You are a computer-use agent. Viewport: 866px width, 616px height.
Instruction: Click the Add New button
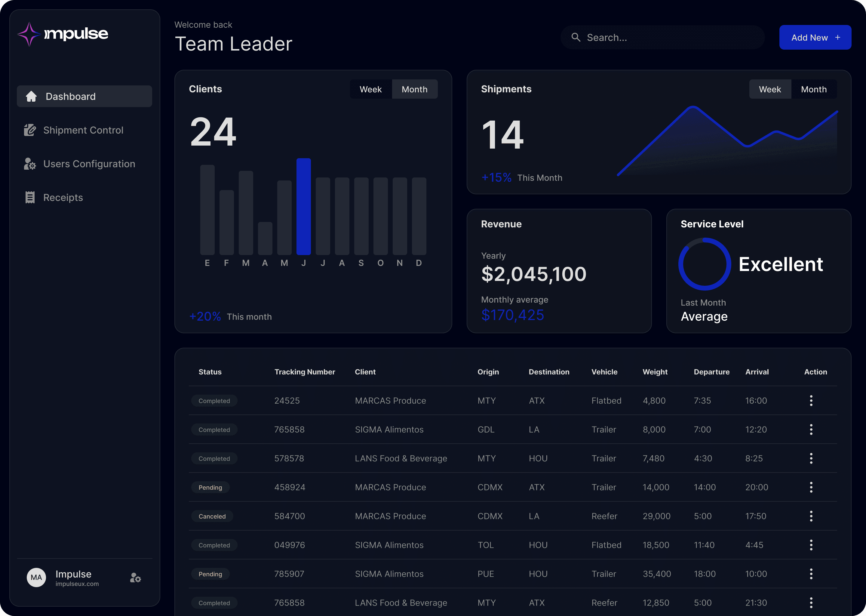[815, 37]
